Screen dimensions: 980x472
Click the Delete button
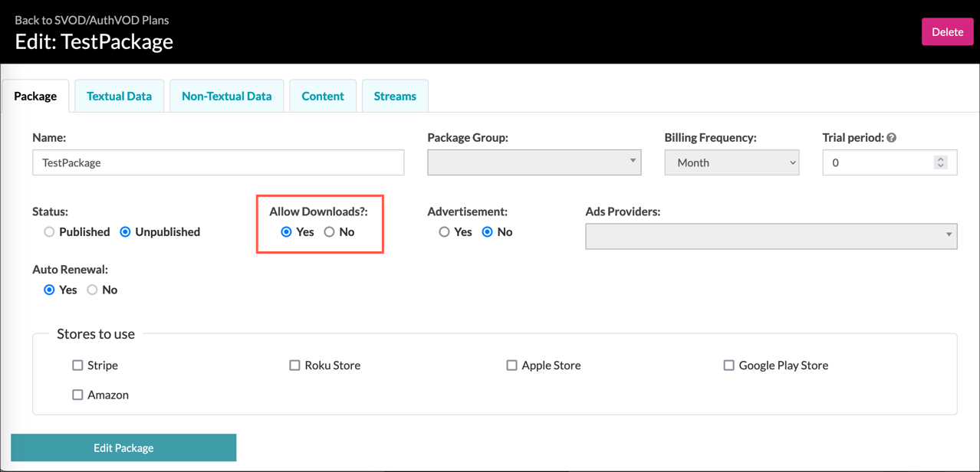tap(947, 31)
